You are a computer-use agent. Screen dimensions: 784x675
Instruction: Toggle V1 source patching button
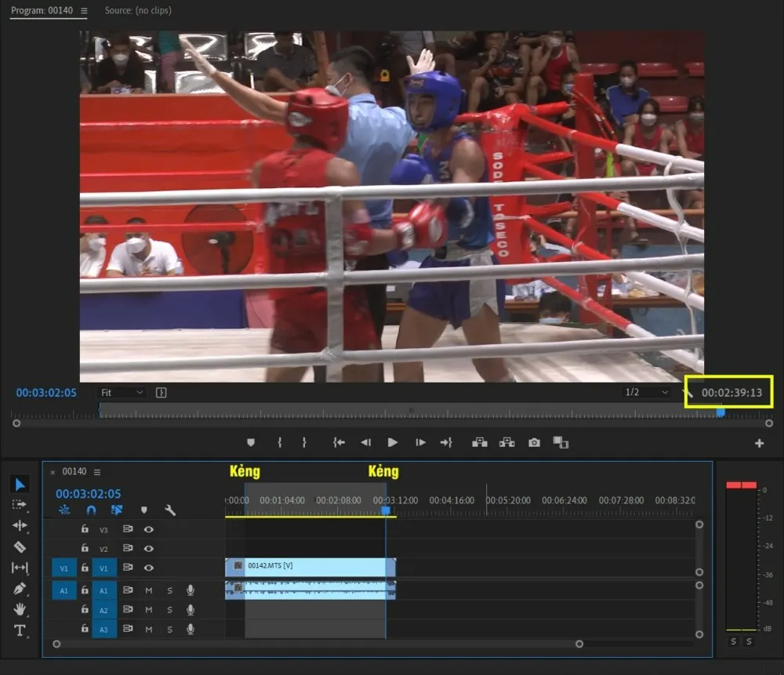(x=64, y=568)
